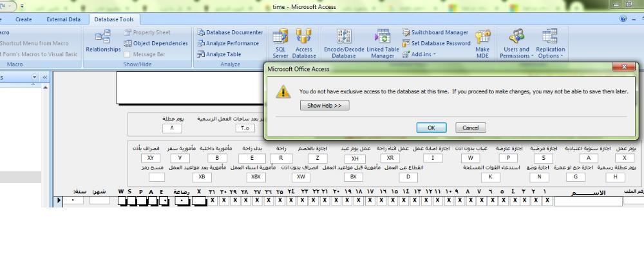The width and height of the screenshot is (644, 277).
Task: Collapse the navigation pane shutter bar
Action: coord(45,77)
